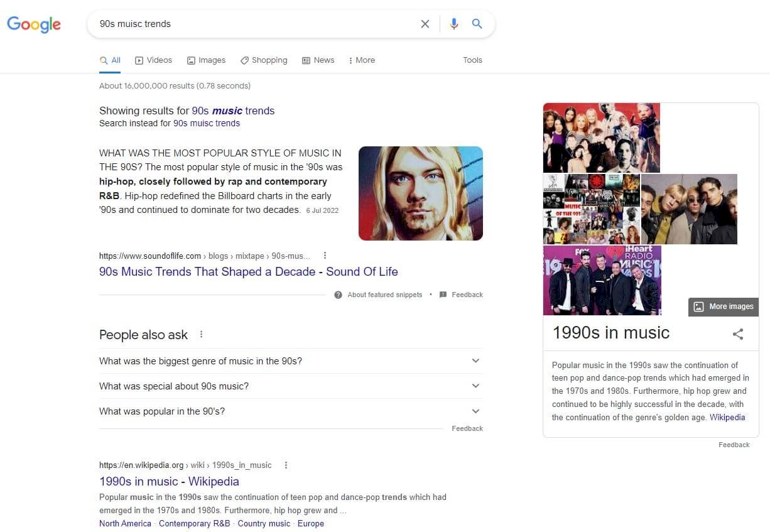Open the boy band photo thumbnail beside collage
The image size is (770, 532).
click(x=689, y=209)
